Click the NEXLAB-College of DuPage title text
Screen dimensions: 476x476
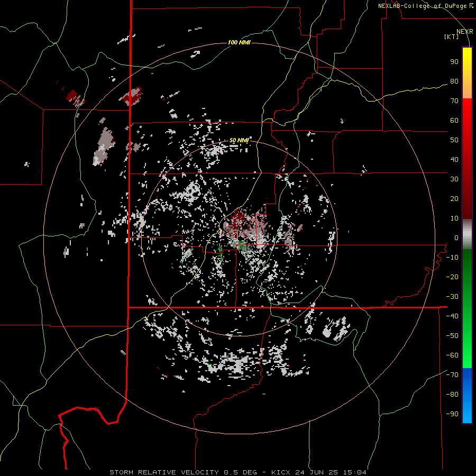425,6
